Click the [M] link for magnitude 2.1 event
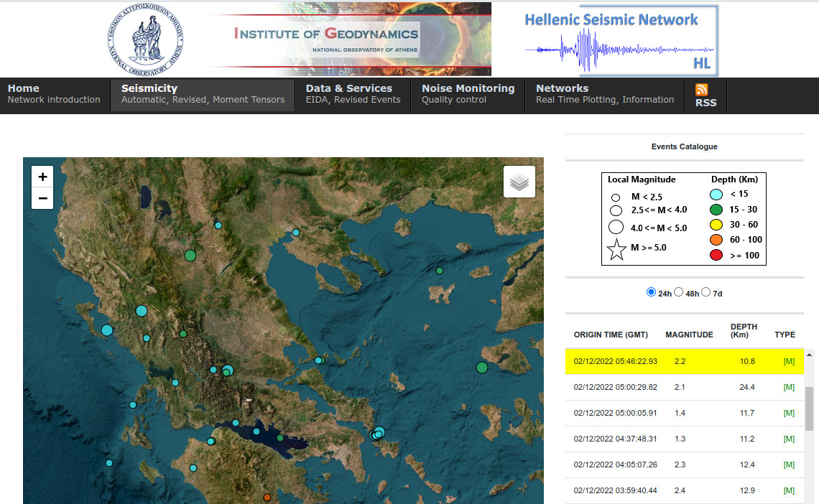This screenshot has height=504, width=819. click(789, 387)
